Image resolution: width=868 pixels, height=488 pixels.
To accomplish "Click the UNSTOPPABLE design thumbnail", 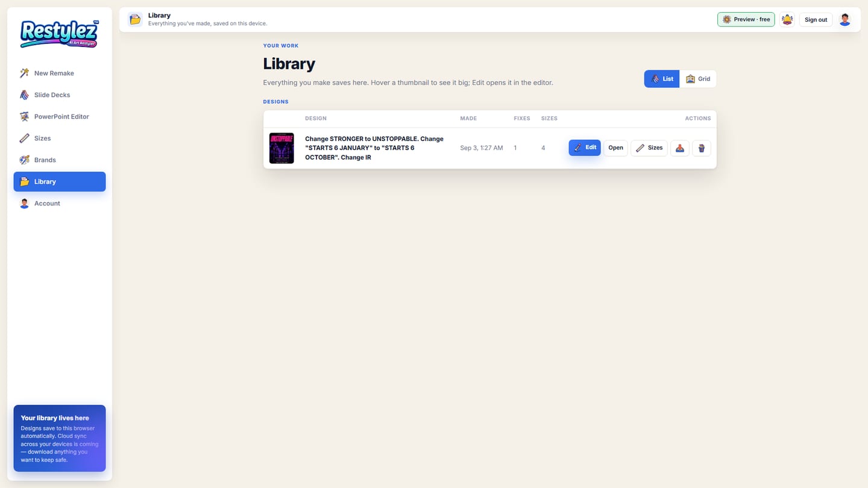I will (281, 148).
